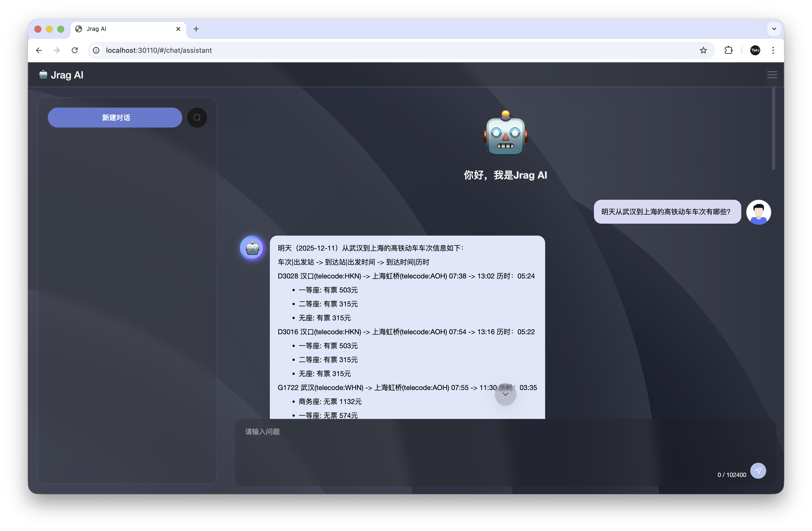Viewport: 812px width, 531px height.
Task: Open a new browser tab with the plus button
Action: (196, 29)
